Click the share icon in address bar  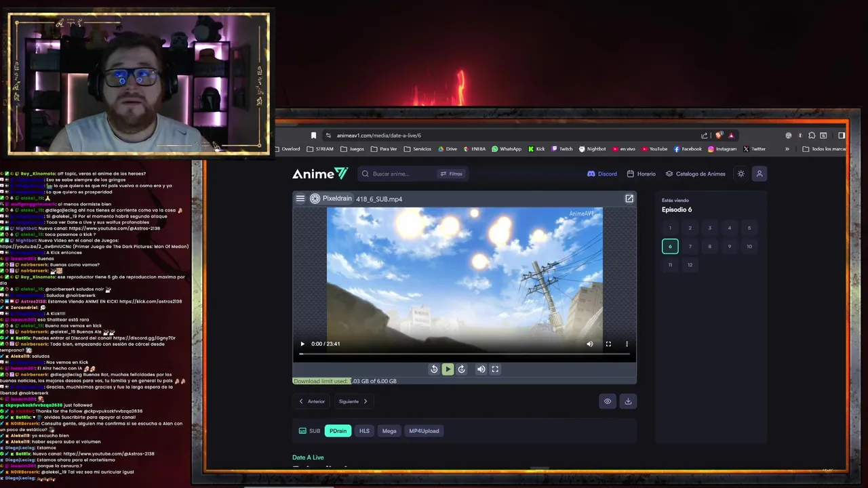click(705, 136)
